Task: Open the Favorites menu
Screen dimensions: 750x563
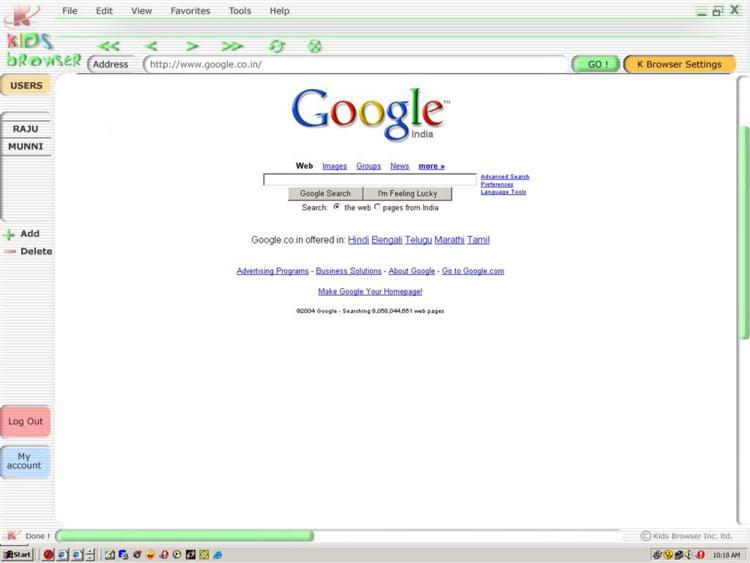Action: click(x=190, y=11)
